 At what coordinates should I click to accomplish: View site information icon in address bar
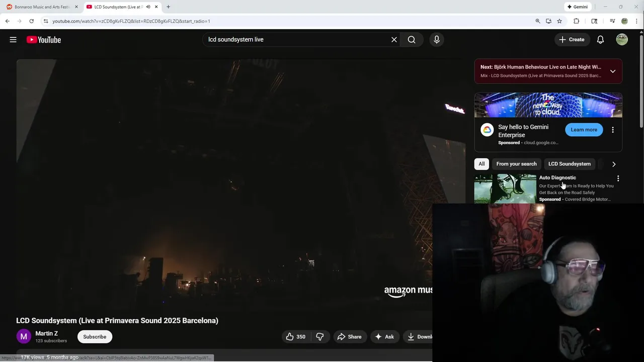click(x=46, y=21)
